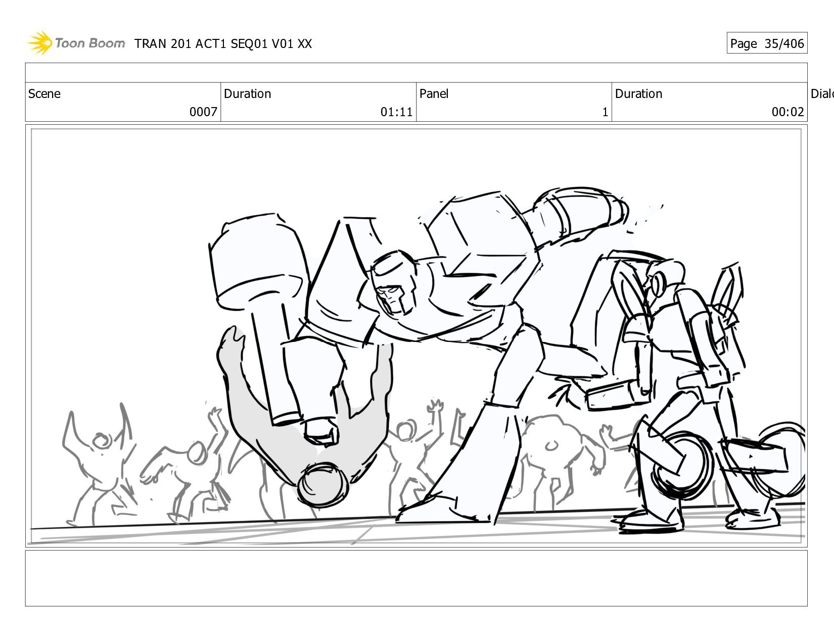
Task: Click the Duration label above "00:02"
Action: 638,94
